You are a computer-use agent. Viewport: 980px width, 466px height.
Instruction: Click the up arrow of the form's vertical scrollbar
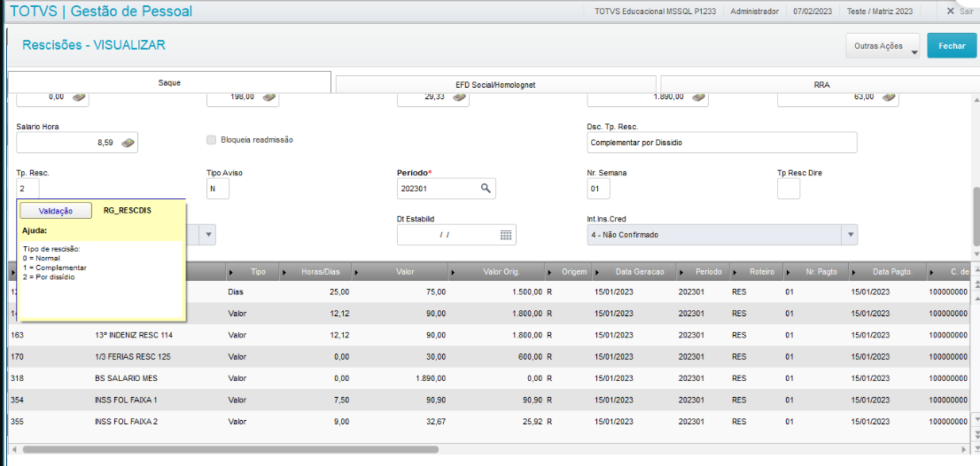[975, 101]
